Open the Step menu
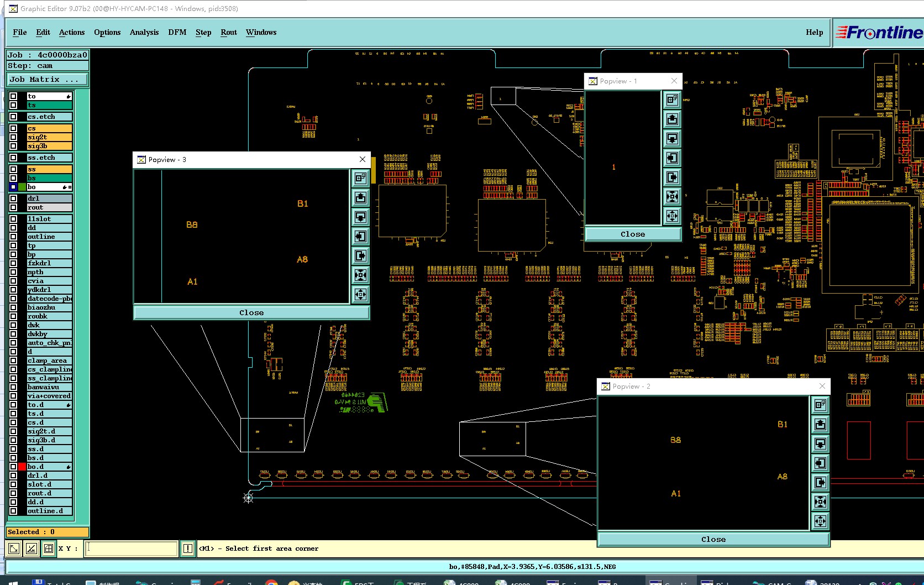Image resolution: width=924 pixels, height=585 pixels. click(x=203, y=32)
